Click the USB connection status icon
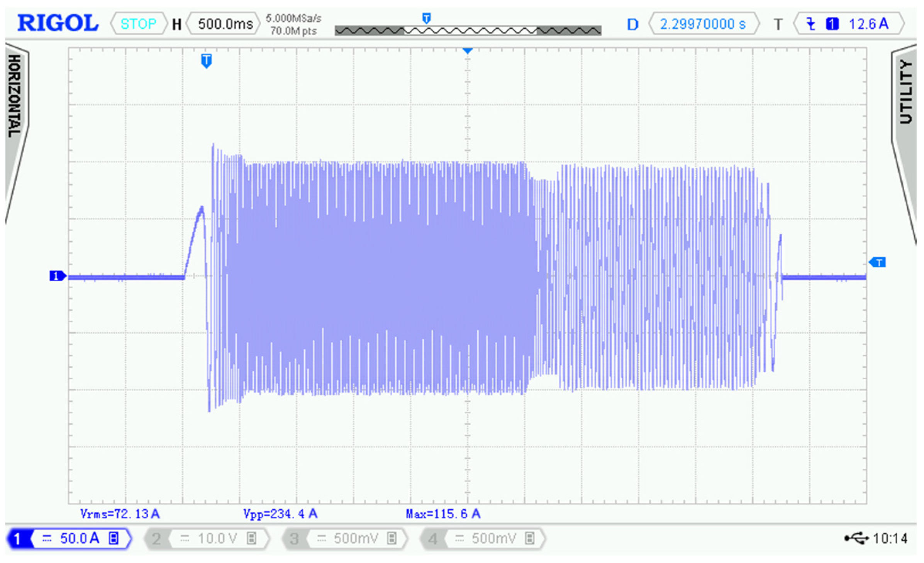Screen dimensions: 924x563 pyautogui.click(x=856, y=538)
